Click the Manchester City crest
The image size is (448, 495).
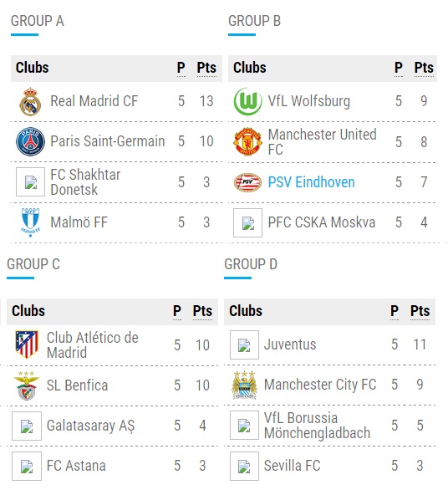[244, 385]
